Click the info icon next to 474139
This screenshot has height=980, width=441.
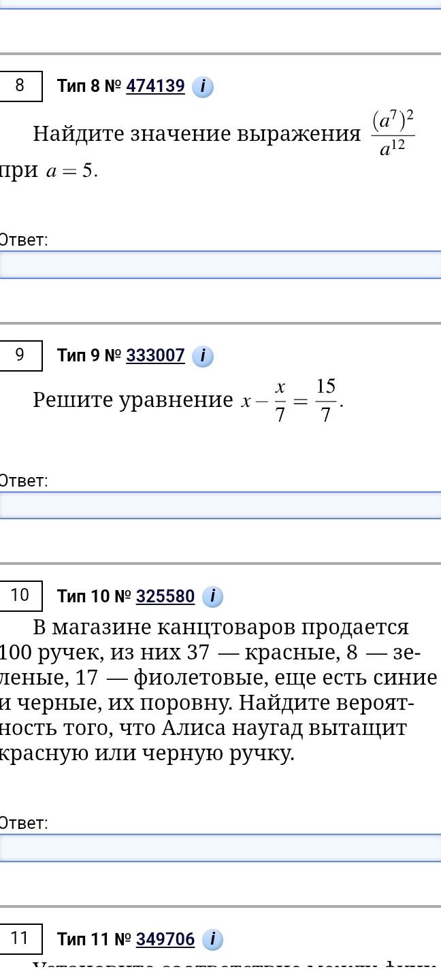(x=203, y=87)
